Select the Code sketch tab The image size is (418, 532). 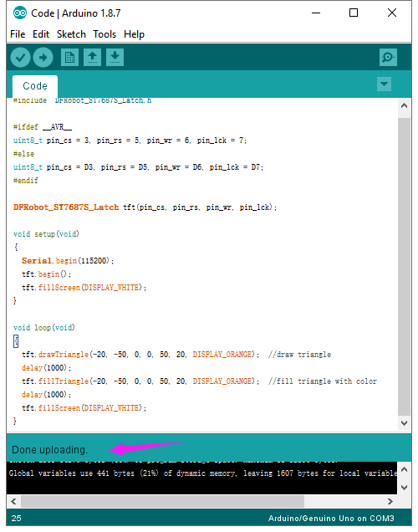point(35,86)
